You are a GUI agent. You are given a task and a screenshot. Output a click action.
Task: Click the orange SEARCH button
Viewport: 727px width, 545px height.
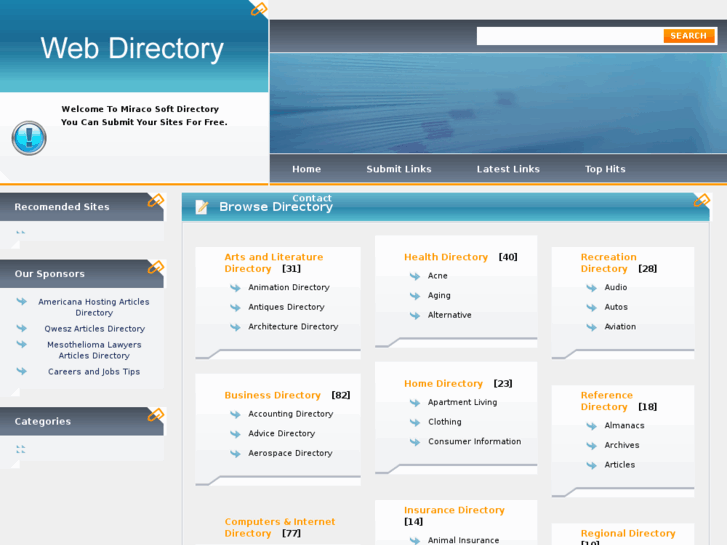pyautogui.click(x=689, y=36)
